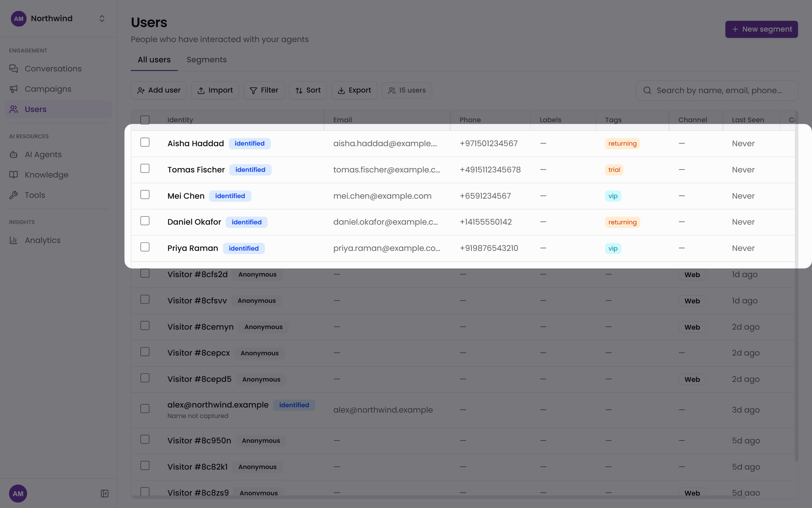The width and height of the screenshot is (812, 508).
Task: Open the AM user profile avatar at bottom
Action: 18,494
